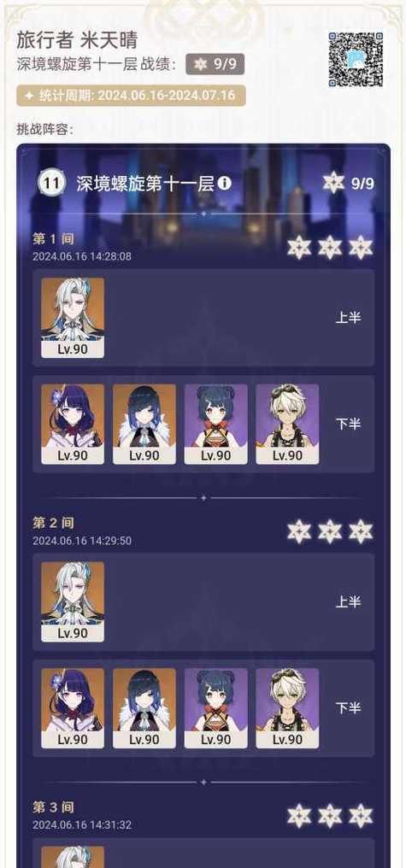Select the star icon in the 9/9 header badge
Viewport: 406px width, 868px height.
201,64
